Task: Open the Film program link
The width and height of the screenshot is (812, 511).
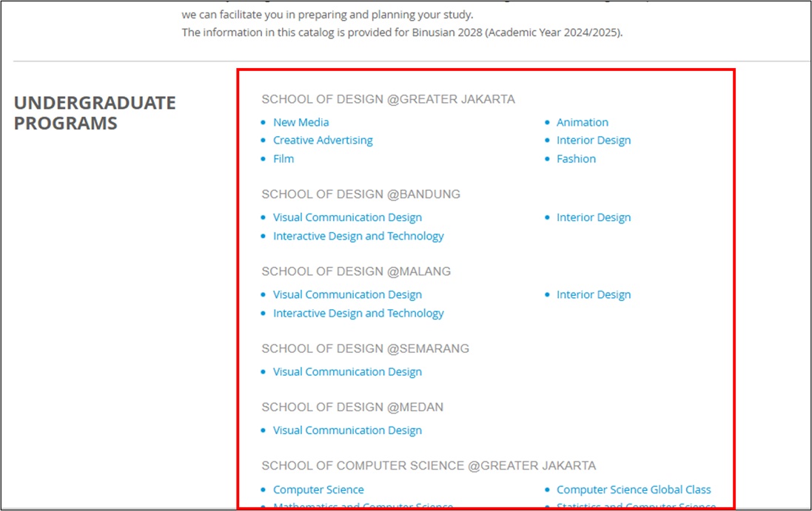Action: [283, 159]
